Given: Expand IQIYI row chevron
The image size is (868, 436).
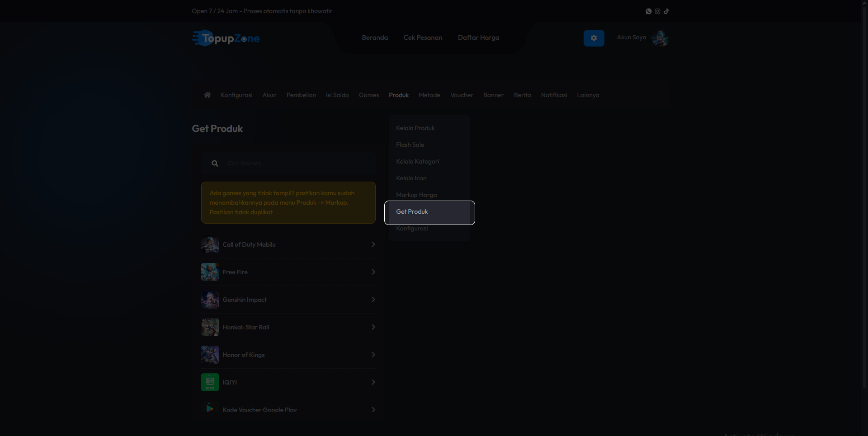Looking at the screenshot, I should pyautogui.click(x=373, y=382).
